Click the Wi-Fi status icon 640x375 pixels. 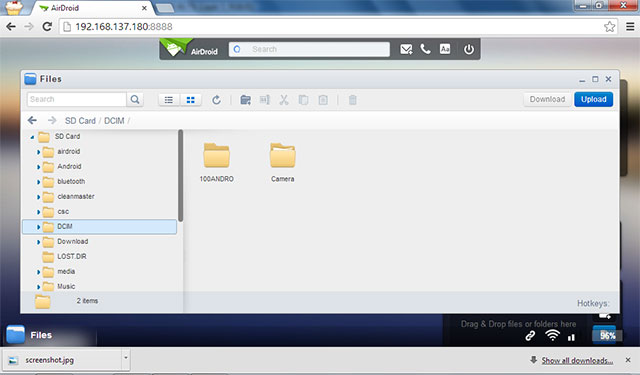[x=552, y=335]
